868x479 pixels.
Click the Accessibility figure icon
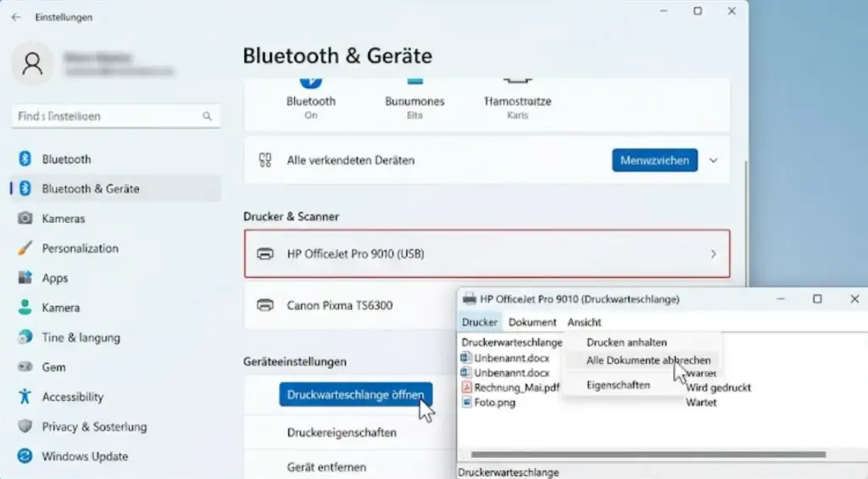coord(25,397)
